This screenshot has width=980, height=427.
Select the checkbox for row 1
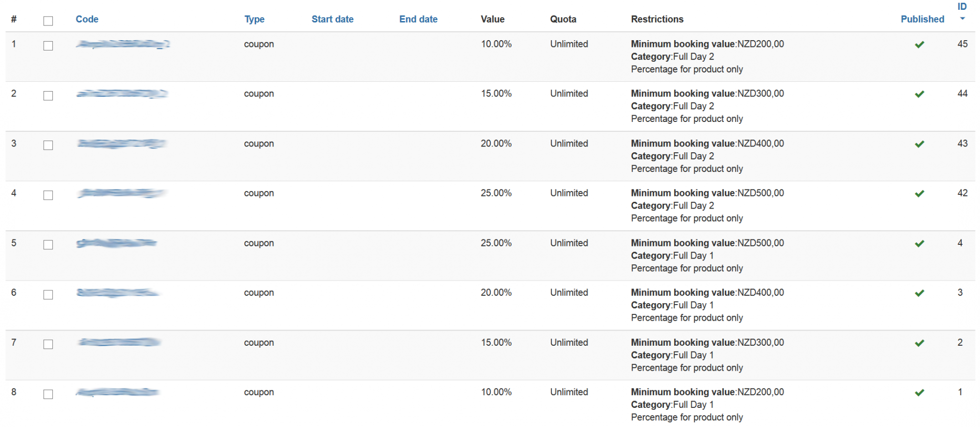pyautogui.click(x=48, y=46)
